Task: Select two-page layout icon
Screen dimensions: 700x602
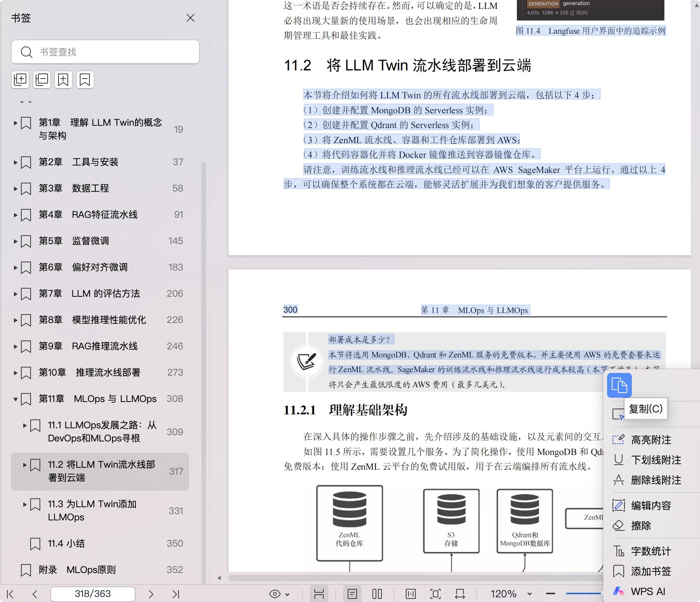Action: 377,594
